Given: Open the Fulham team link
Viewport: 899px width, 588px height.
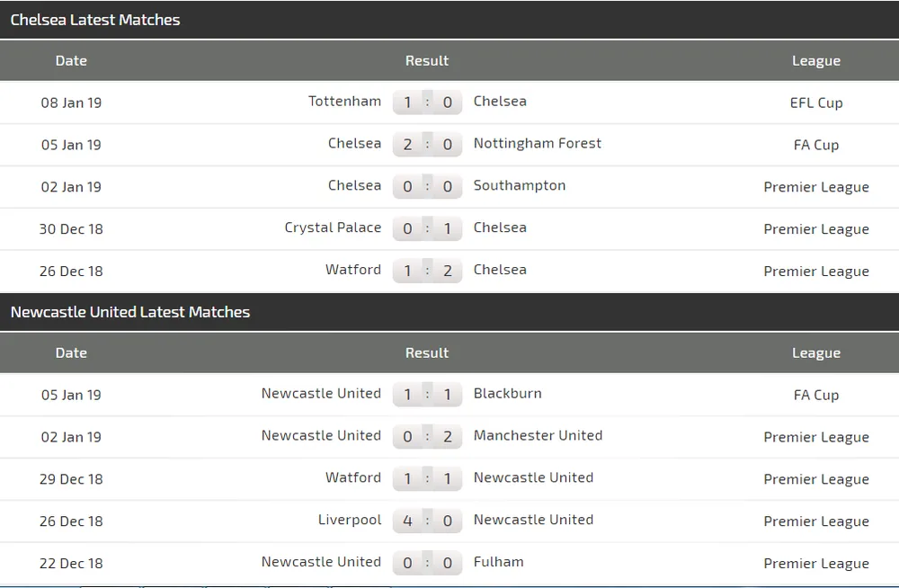Looking at the screenshot, I should (498, 563).
